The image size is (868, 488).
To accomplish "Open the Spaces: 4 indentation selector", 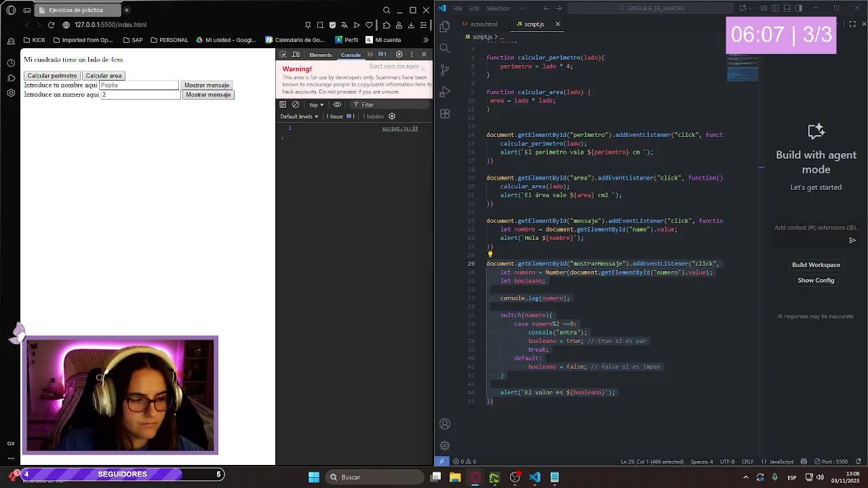I will pyautogui.click(x=701, y=462).
